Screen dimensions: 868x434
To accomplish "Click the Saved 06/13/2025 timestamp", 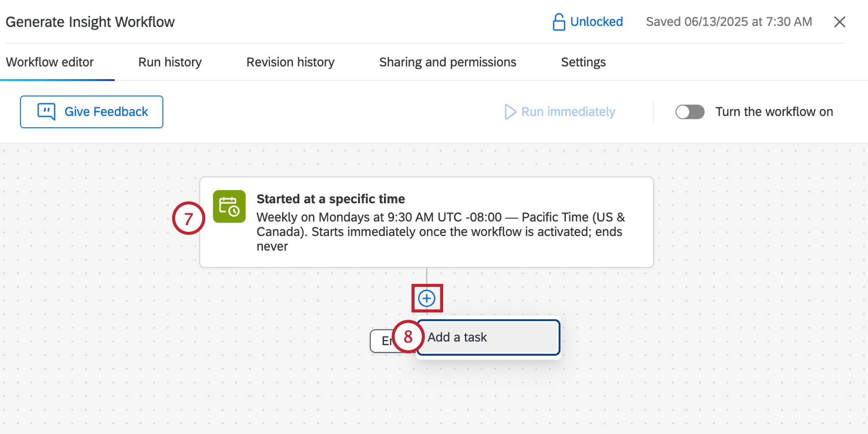I will tap(729, 21).
